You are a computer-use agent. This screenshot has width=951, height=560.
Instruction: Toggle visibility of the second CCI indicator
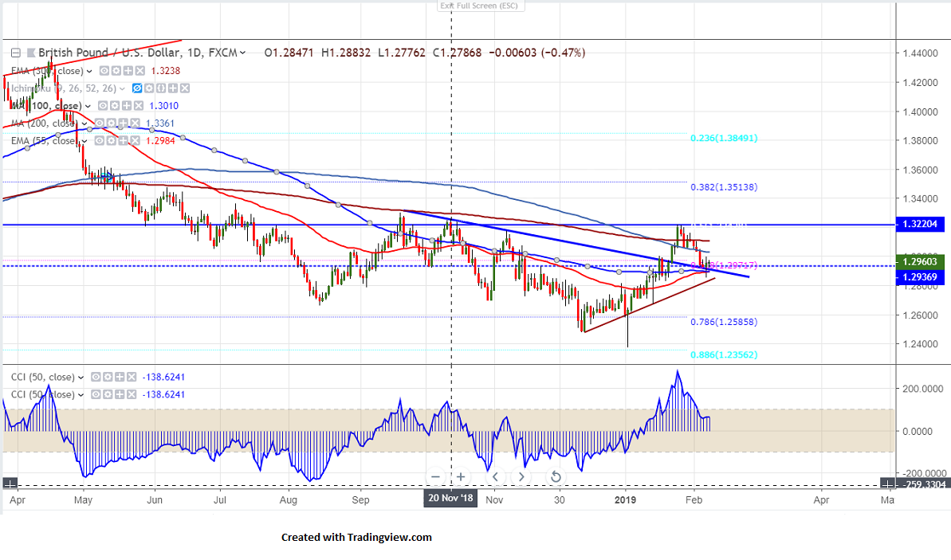click(x=95, y=394)
